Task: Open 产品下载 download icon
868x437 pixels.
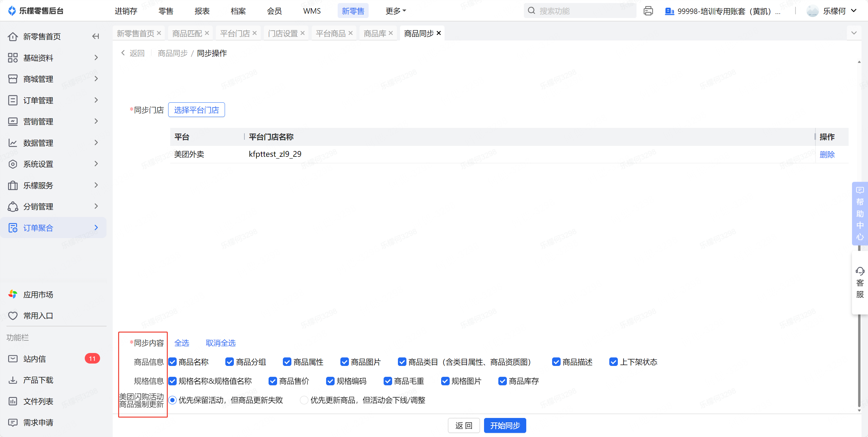Action: (13, 380)
